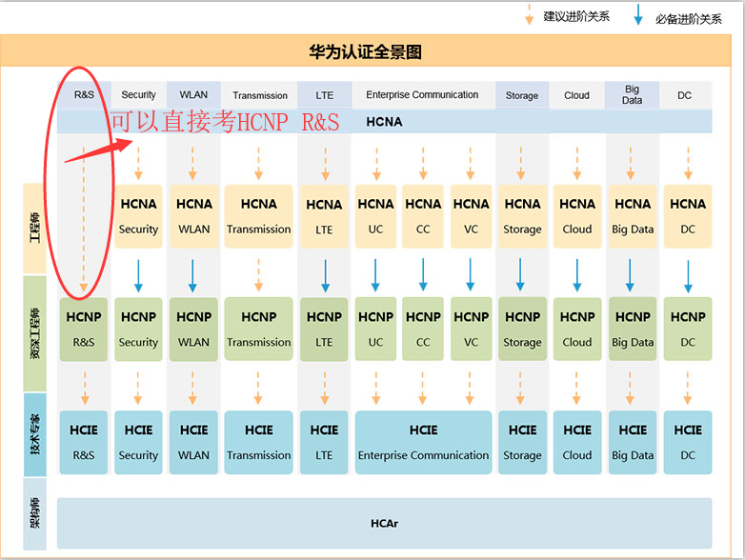Open the HCNP CC certification box
The width and height of the screenshot is (745, 560).
(423, 330)
